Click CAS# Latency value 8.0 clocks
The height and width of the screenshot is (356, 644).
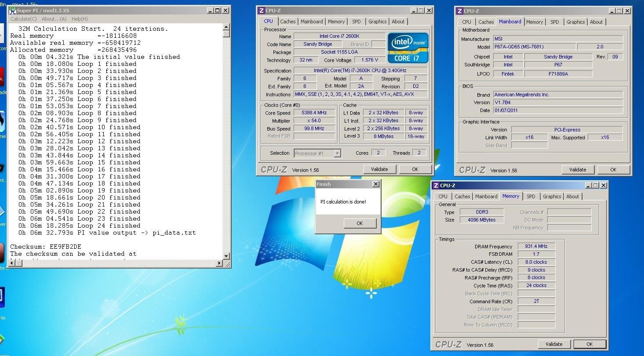tap(536, 262)
